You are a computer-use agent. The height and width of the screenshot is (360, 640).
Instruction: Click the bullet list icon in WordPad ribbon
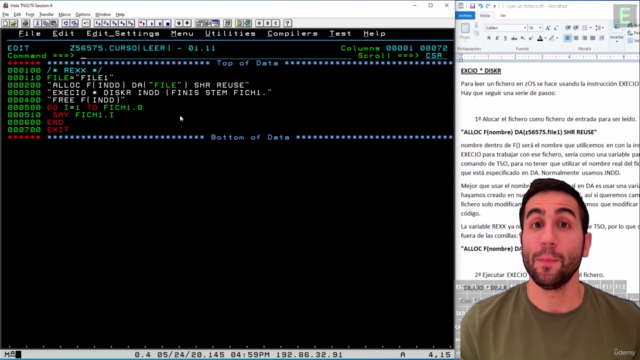(585, 28)
